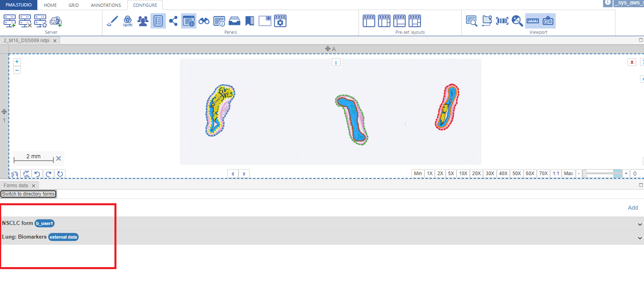
Task: Click the Add link
Action: [633, 208]
